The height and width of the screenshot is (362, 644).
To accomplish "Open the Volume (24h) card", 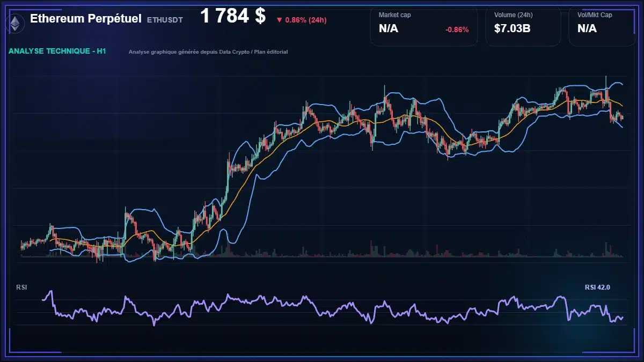I will (x=523, y=26).
